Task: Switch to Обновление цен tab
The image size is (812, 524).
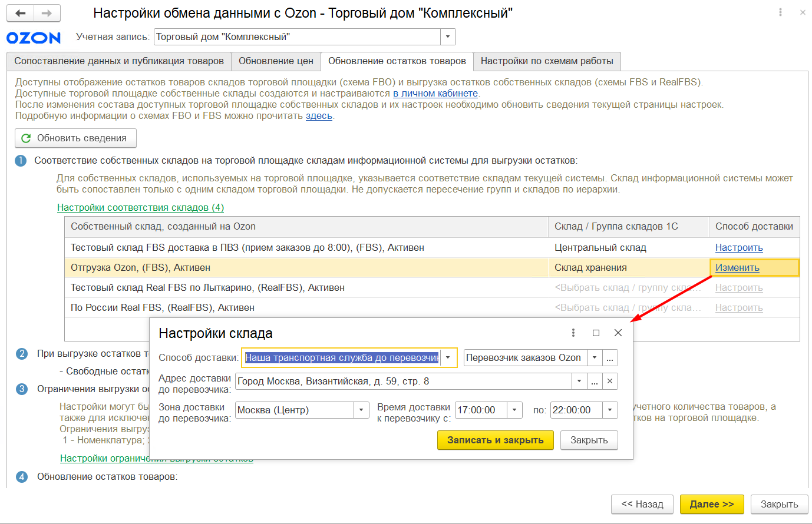Action: [276, 61]
